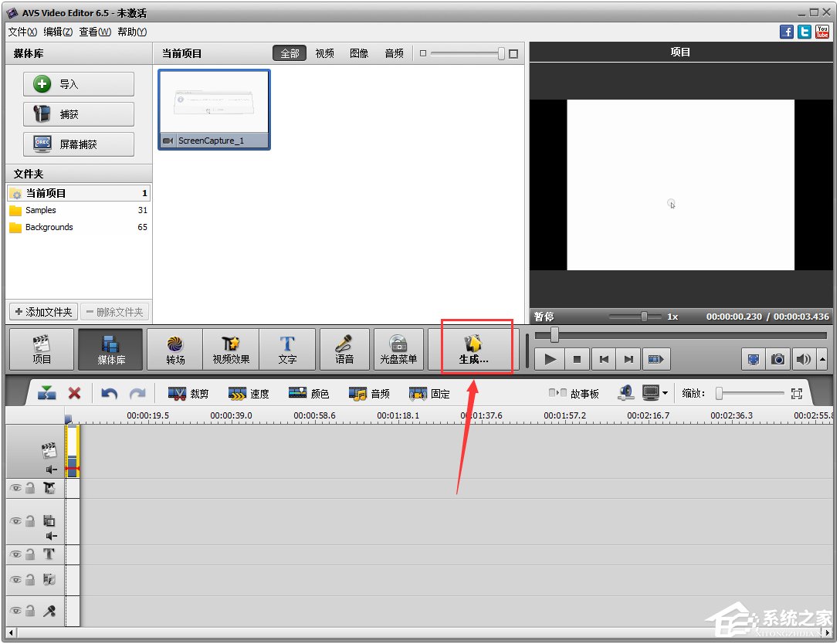Open the Facebook share icon

(x=787, y=32)
